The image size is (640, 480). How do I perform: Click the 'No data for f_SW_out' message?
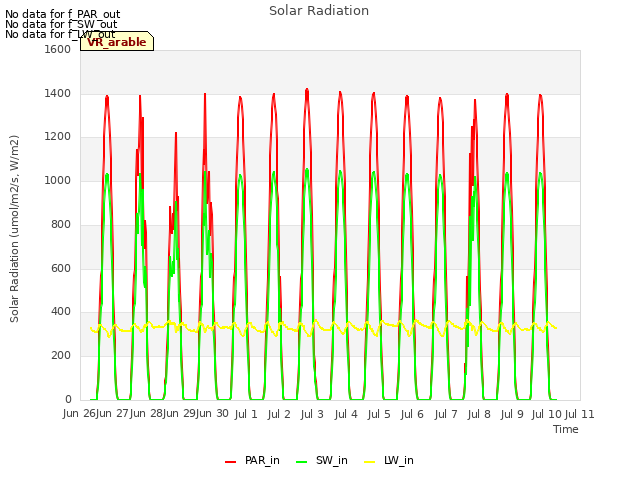(x=61, y=24)
